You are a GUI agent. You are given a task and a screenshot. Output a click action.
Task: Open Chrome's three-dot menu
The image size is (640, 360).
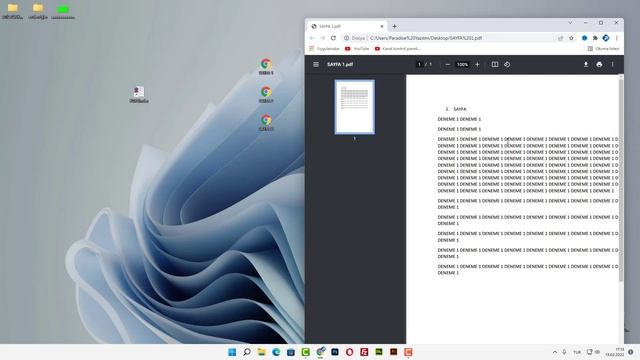pyautogui.click(x=617, y=38)
